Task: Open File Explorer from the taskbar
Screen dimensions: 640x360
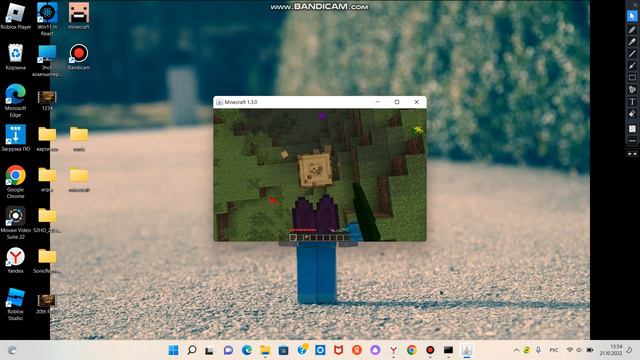Action: pos(265,350)
